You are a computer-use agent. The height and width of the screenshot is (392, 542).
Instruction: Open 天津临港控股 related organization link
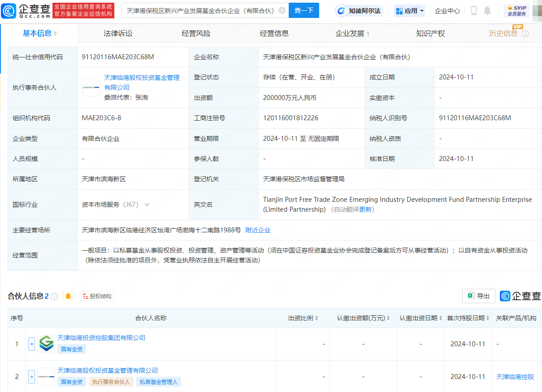[x=515, y=377]
